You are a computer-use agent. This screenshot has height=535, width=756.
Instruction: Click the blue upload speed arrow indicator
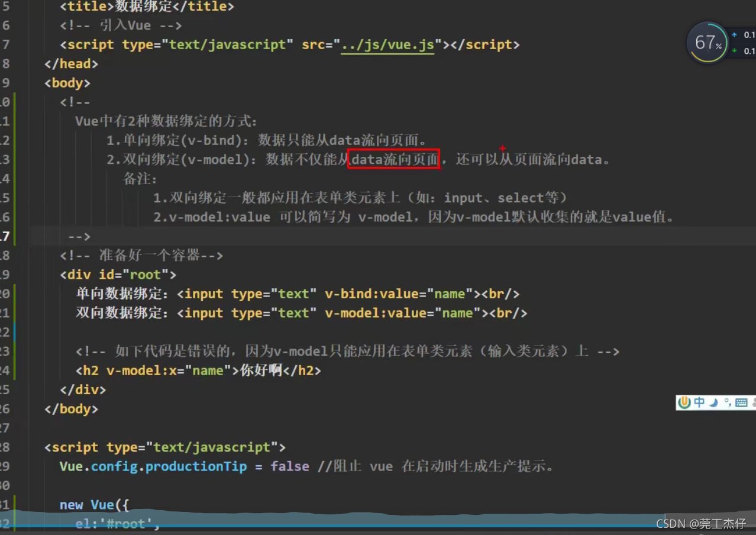pyautogui.click(x=735, y=35)
